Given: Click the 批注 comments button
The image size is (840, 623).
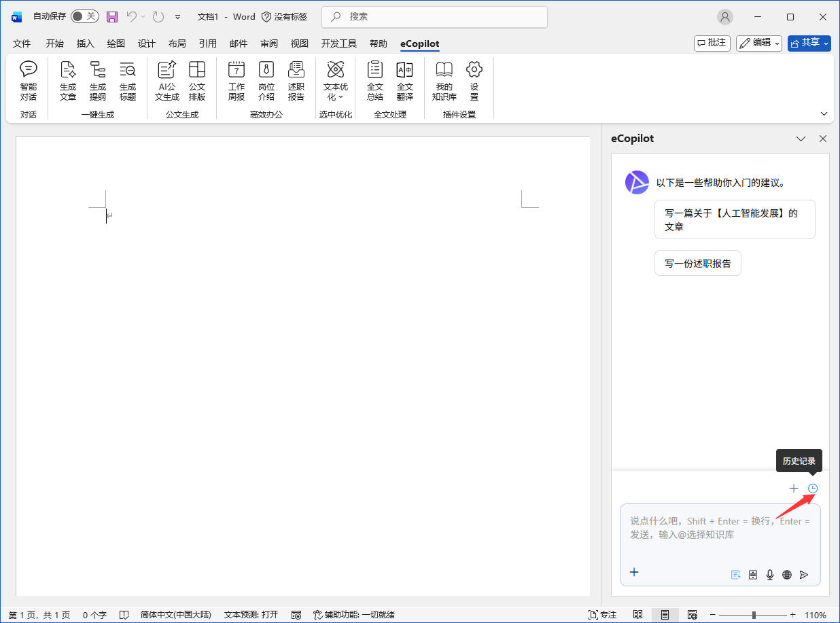Looking at the screenshot, I should click(712, 43).
